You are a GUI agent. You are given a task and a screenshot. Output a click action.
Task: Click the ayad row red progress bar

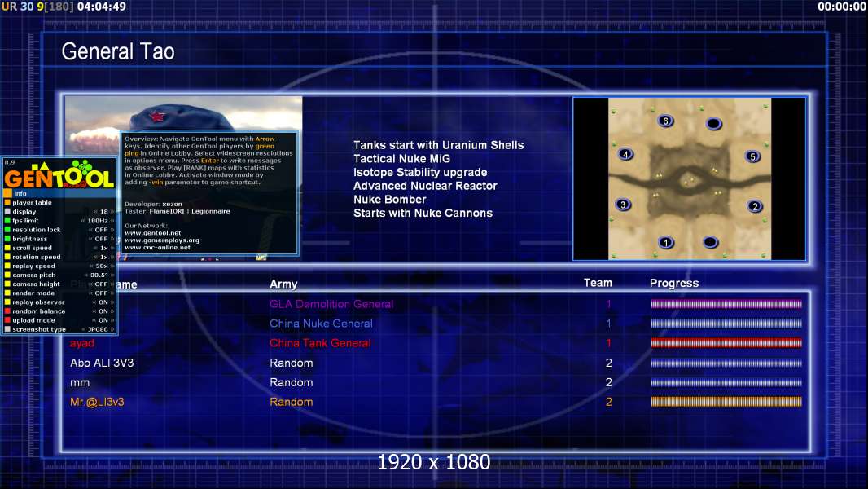pyautogui.click(x=726, y=343)
